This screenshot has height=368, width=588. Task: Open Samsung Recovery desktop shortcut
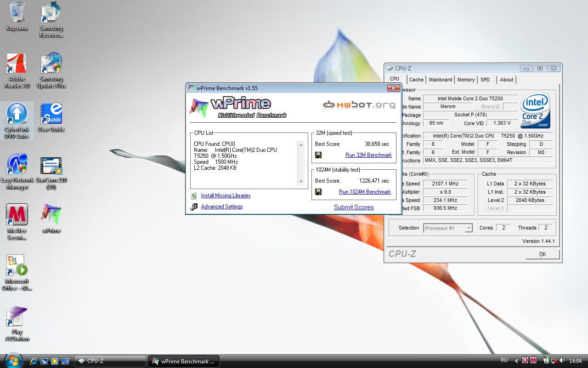click(x=51, y=20)
